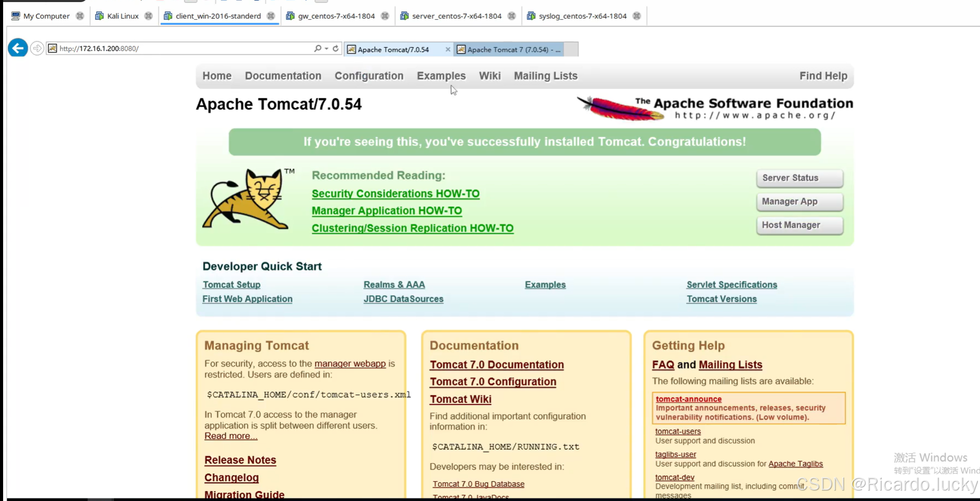Click the refresh icon in address bar

click(x=336, y=48)
